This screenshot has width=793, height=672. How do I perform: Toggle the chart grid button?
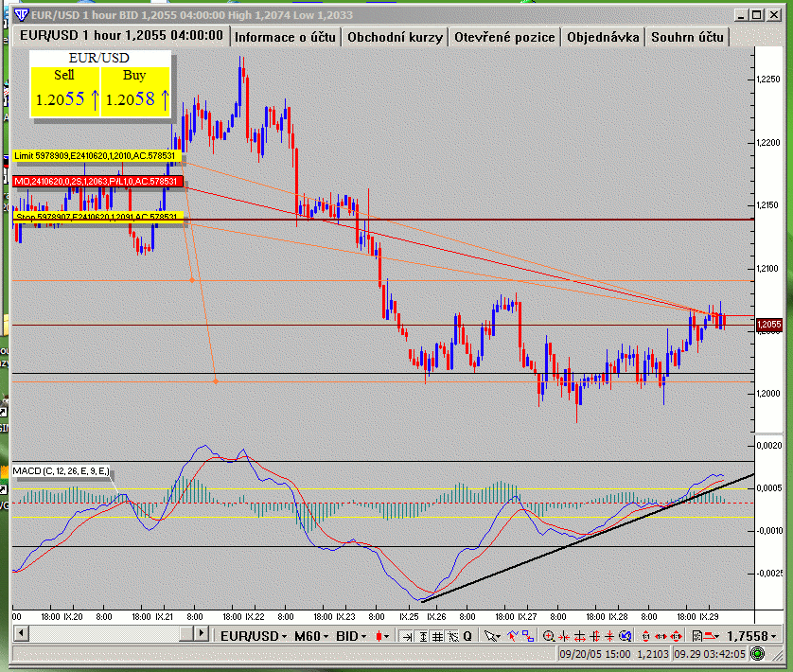[437, 636]
